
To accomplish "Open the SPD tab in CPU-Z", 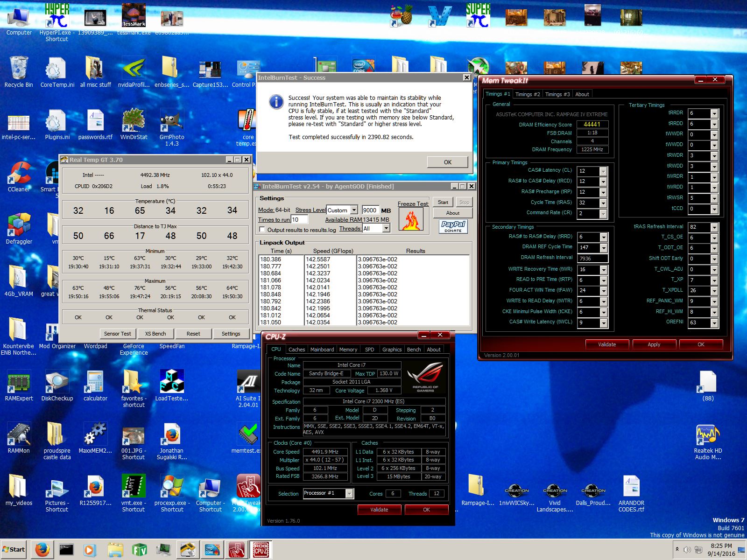I will tap(369, 350).
